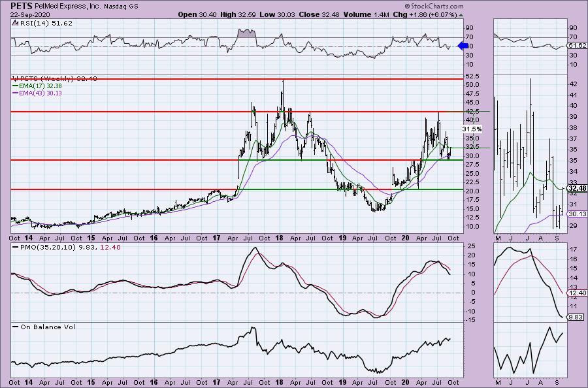Click the green up-triangle beside the Chg value
Image resolution: width=588 pixels, height=388 pixels.
coord(461,15)
